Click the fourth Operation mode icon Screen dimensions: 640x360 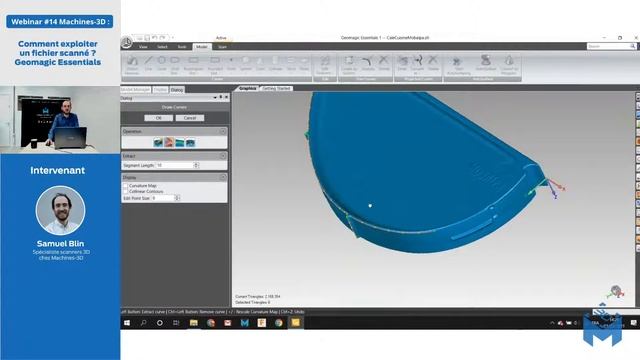click(190, 142)
